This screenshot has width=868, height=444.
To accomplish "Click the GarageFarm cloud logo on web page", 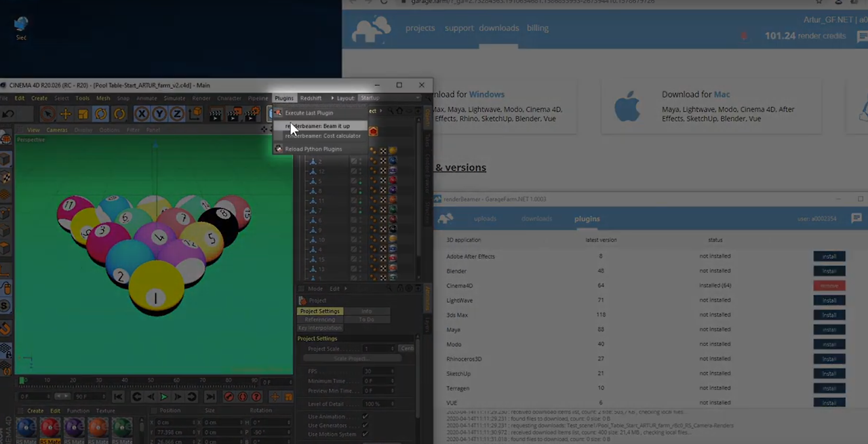I will 372,29.
